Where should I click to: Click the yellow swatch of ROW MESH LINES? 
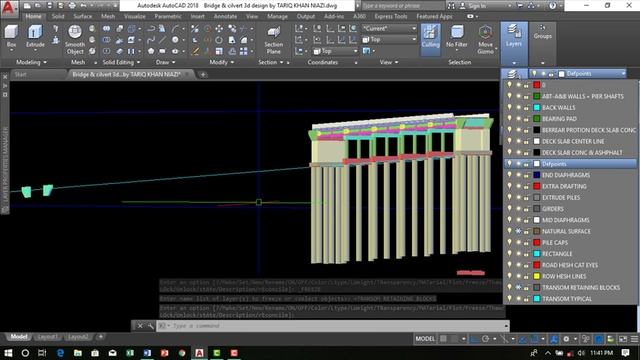[537, 276]
